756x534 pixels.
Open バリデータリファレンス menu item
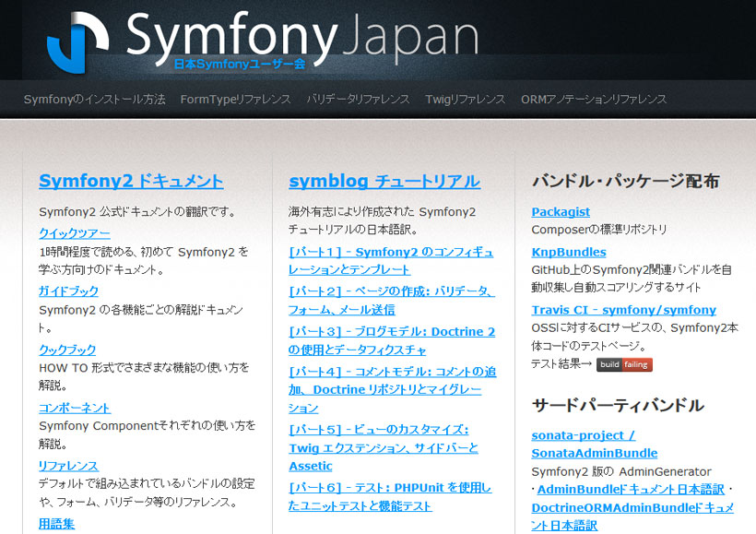click(358, 100)
